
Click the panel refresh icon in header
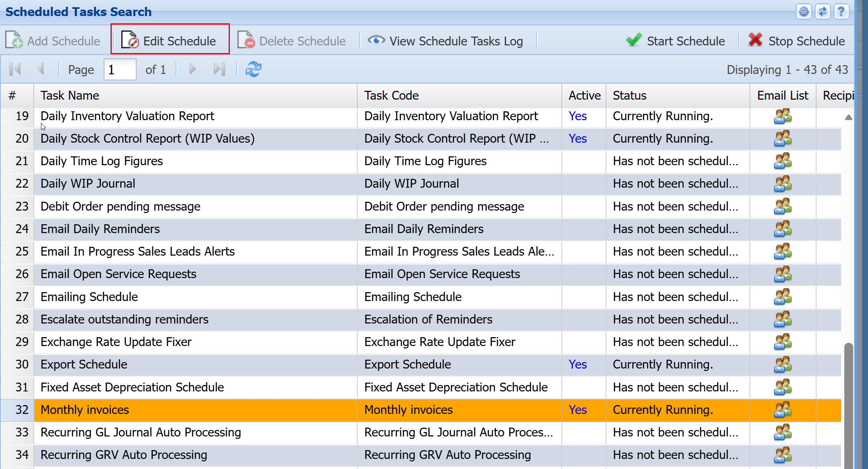(x=822, y=12)
